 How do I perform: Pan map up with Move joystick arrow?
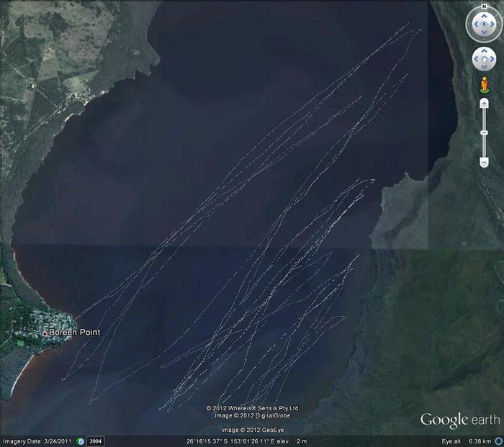(484, 51)
